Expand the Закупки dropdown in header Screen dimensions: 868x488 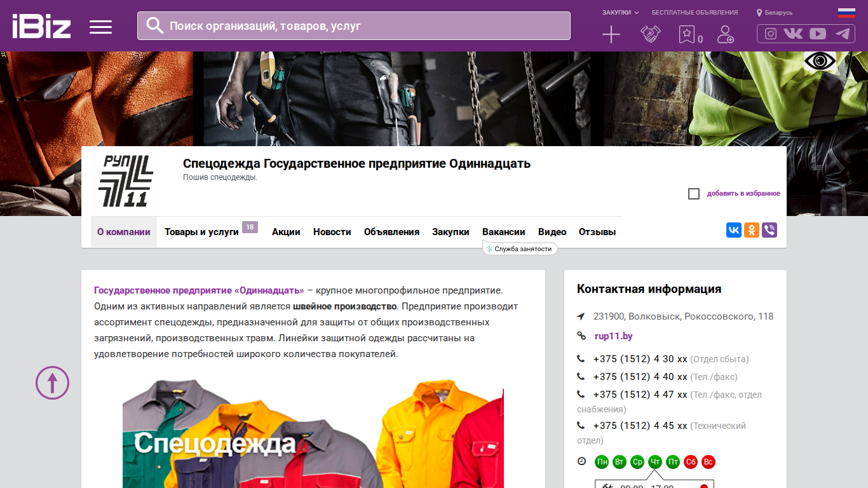coord(621,13)
